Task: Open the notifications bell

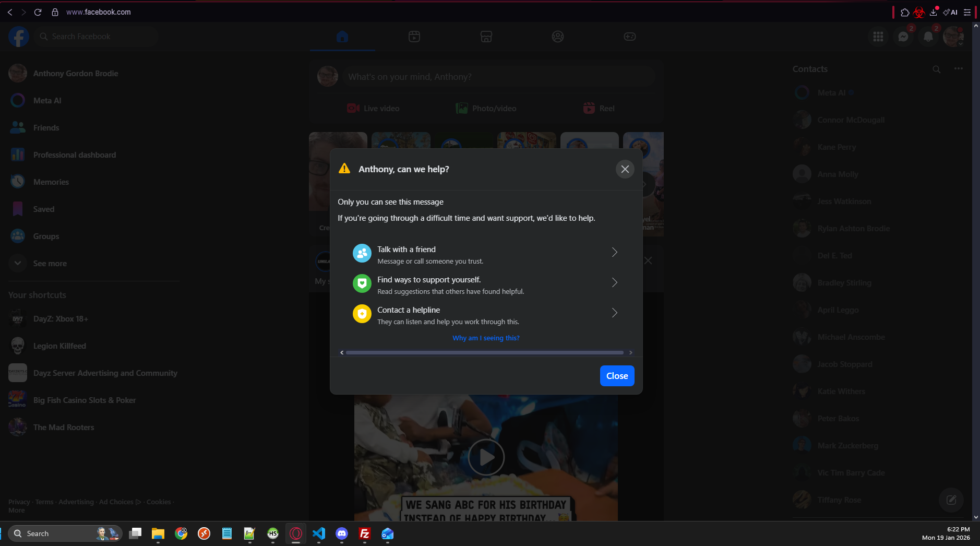Action: point(928,37)
